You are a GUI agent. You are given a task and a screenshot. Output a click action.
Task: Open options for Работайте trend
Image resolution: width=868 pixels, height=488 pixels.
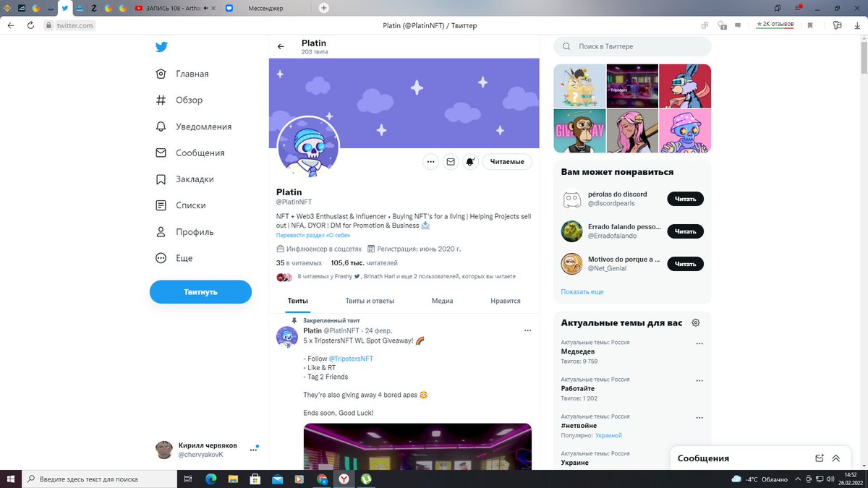(699, 381)
